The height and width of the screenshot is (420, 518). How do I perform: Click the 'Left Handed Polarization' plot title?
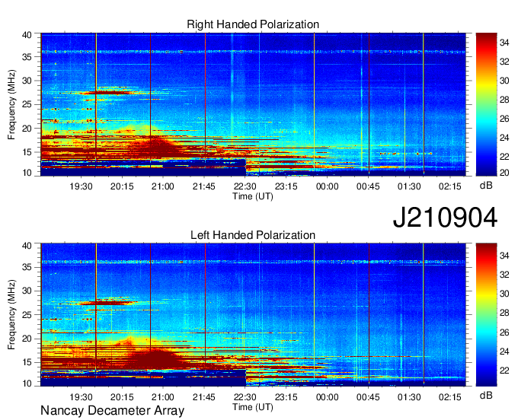tap(253, 235)
